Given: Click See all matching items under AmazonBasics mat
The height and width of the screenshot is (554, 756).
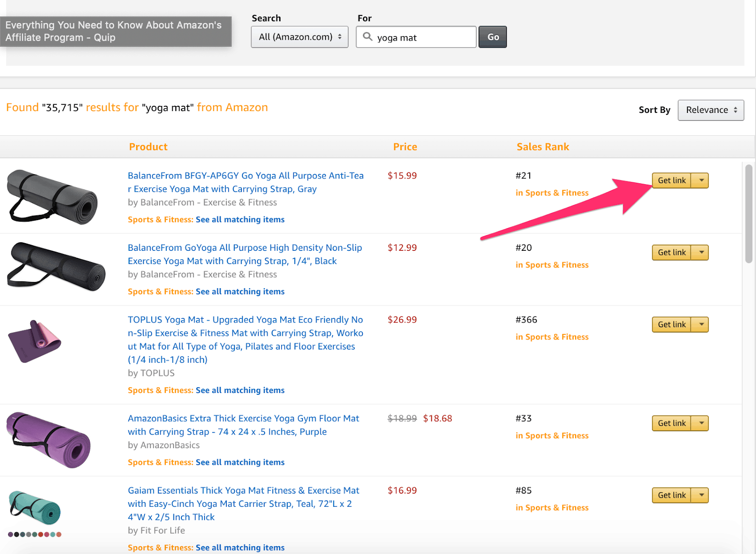Looking at the screenshot, I should [240, 462].
